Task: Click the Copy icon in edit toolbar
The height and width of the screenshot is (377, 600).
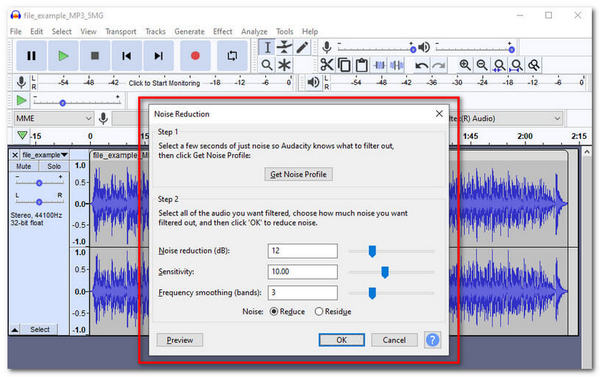Action: coord(344,65)
